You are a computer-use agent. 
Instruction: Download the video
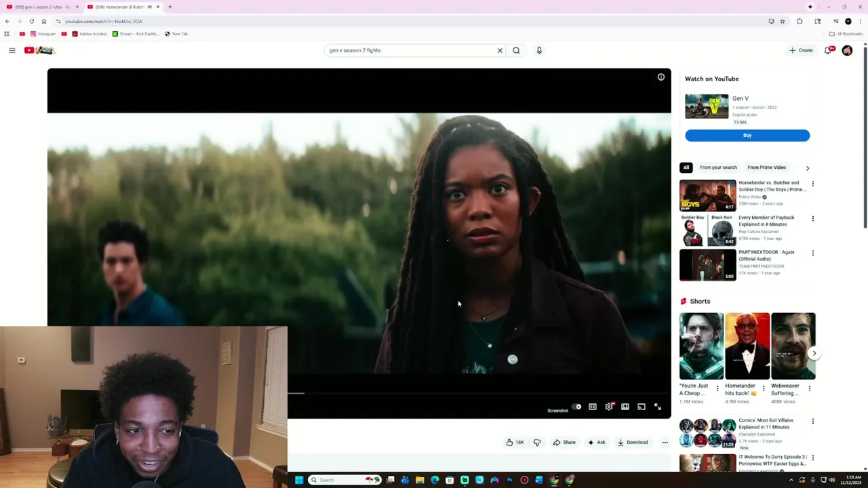(x=633, y=443)
